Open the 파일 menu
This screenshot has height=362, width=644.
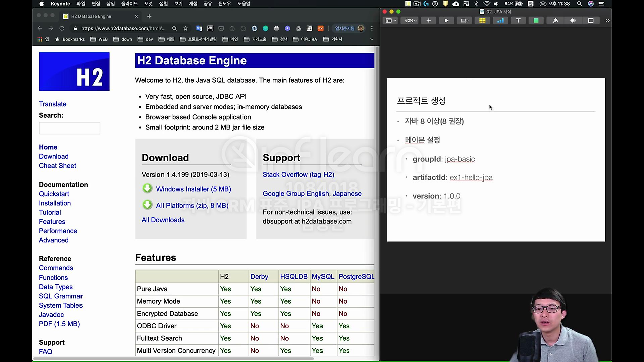[x=80, y=4]
